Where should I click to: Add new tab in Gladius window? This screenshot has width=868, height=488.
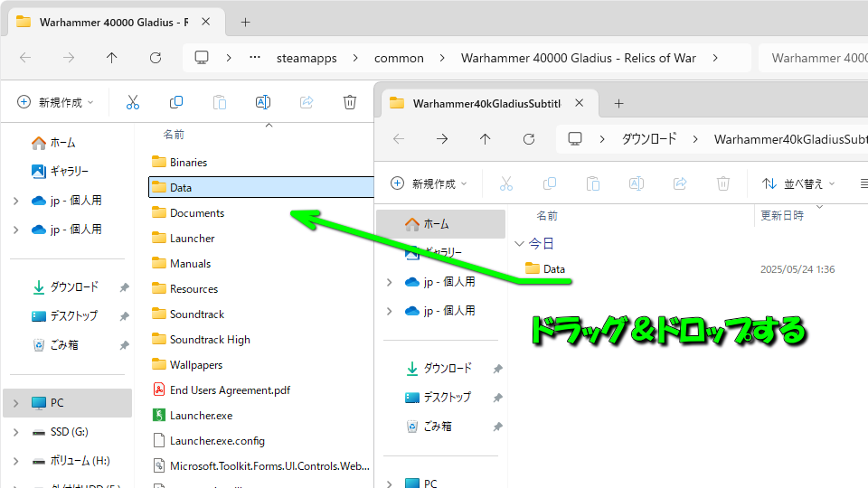coord(245,22)
